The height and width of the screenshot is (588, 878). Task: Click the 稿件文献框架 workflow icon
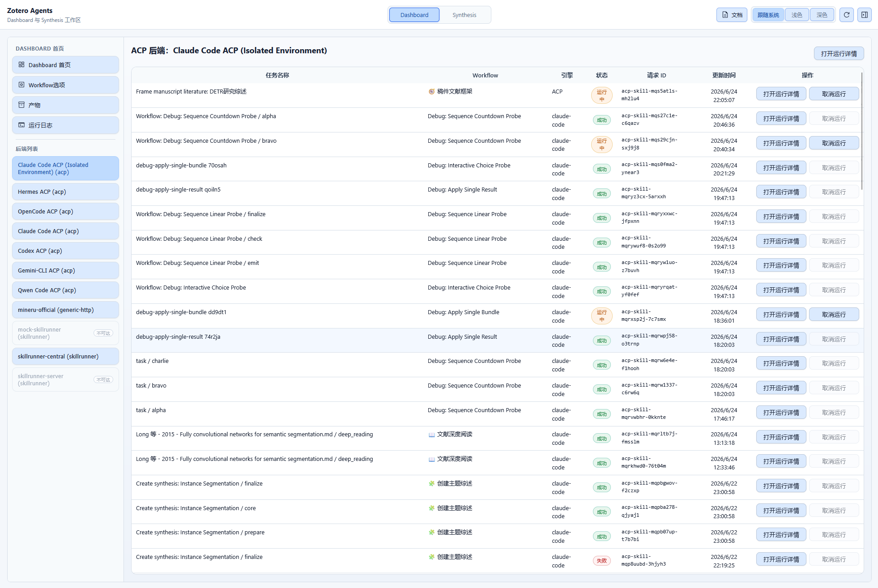[432, 91]
